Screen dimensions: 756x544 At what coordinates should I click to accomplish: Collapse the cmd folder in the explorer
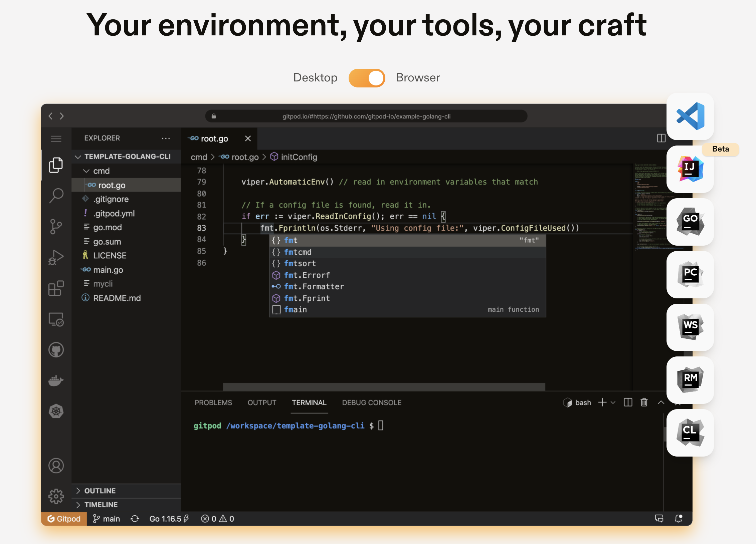86,171
